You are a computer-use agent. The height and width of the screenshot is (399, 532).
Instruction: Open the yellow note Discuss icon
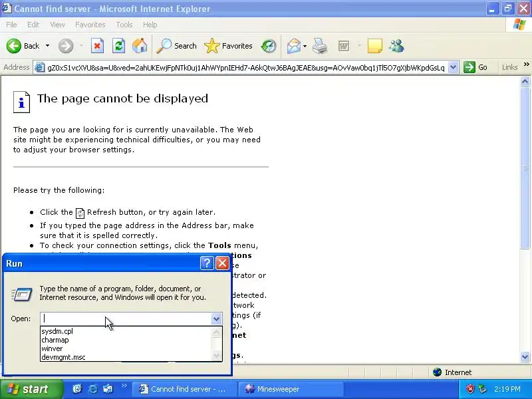374,46
